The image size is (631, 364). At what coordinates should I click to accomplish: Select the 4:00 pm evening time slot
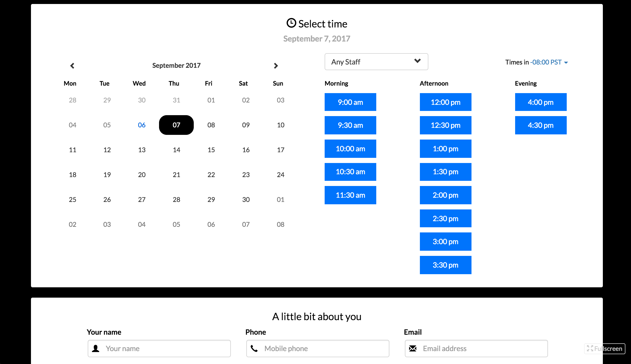(x=540, y=102)
